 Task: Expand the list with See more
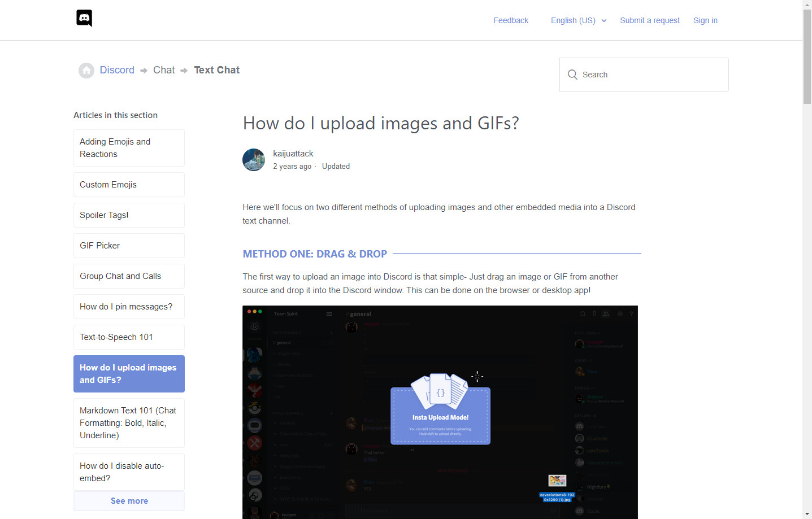tap(129, 501)
